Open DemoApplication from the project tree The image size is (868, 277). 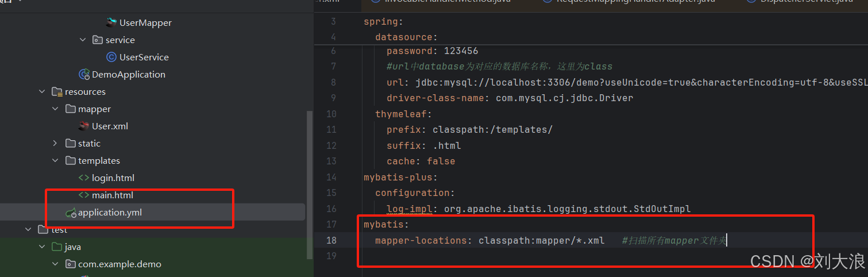pyautogui.click(x=129, y=74)
